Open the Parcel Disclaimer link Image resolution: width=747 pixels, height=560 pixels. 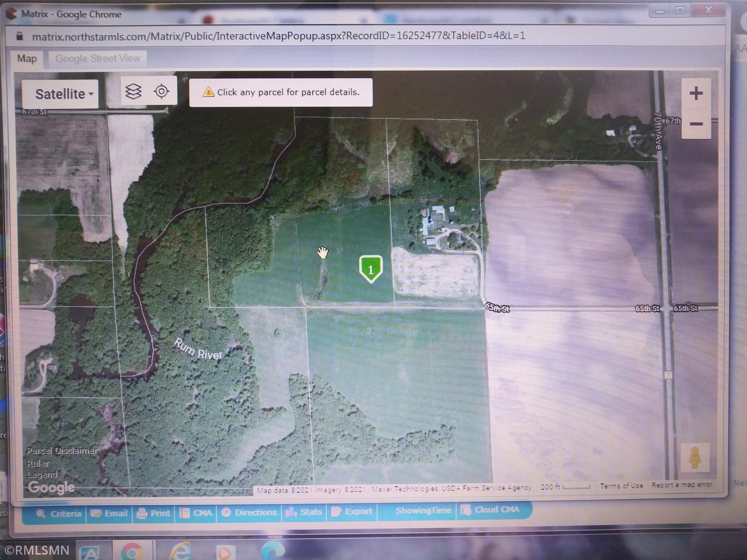click(62, 451)
